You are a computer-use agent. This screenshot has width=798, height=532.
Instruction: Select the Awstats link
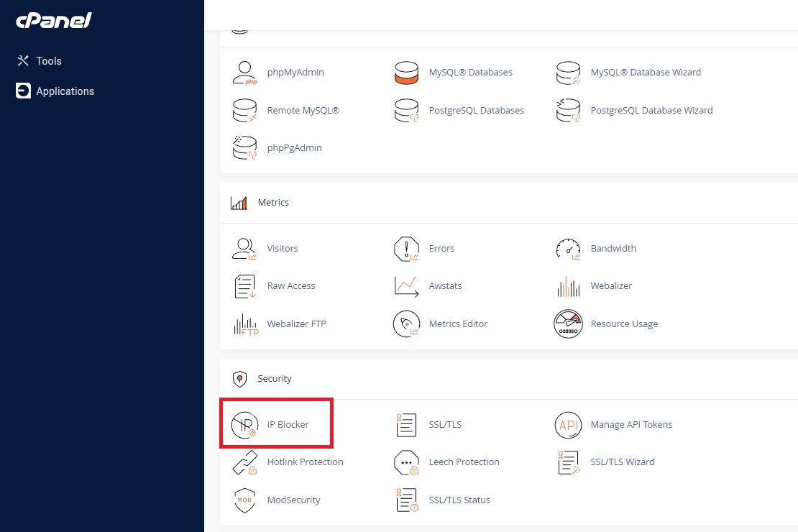tap(445, 286)
